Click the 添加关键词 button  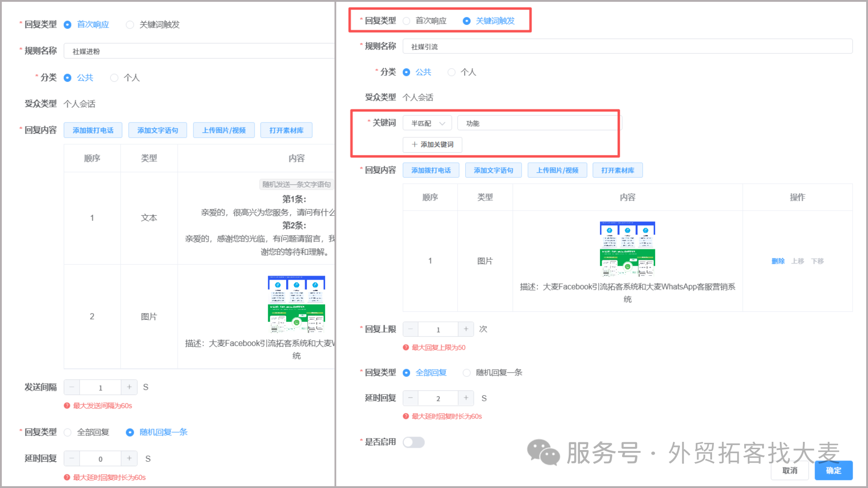[x=432, y=145]
